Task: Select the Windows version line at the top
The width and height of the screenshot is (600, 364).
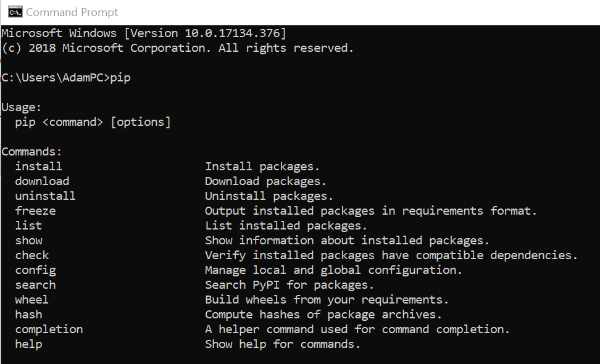Action: pyautogui.click(x=143, y=33)
